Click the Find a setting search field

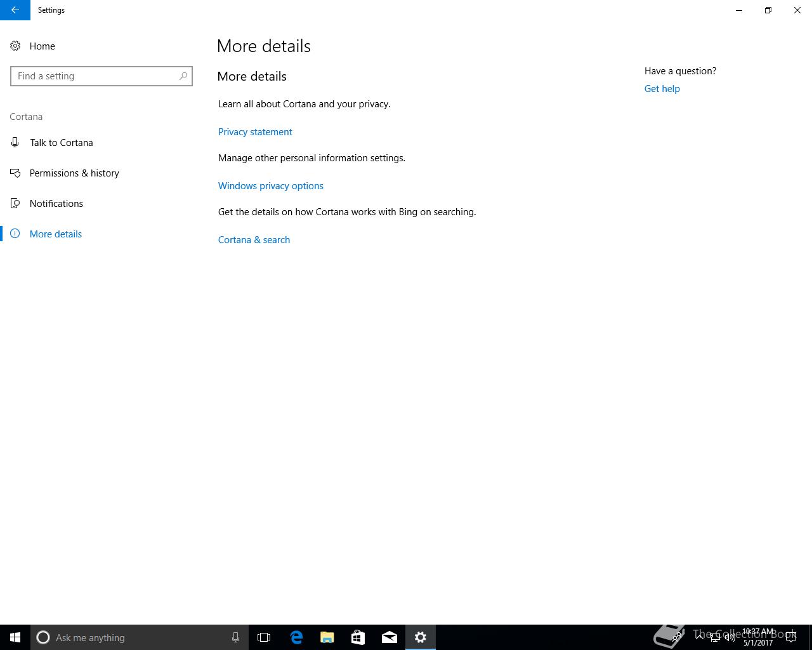[x=101, y=76]
